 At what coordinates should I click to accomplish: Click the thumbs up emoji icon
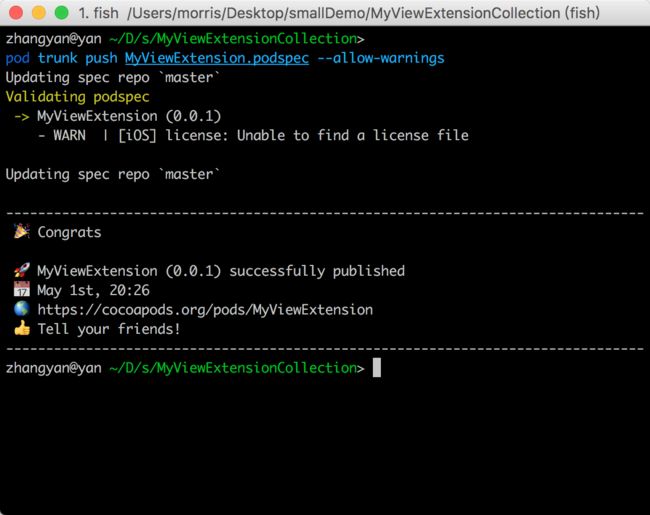[x=22, y=328]
